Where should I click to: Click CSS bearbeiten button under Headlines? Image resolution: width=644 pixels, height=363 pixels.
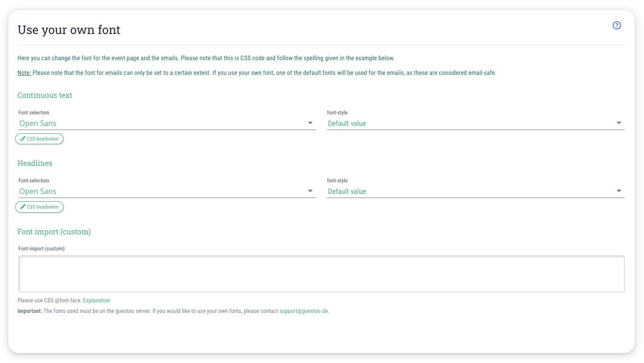tap(40, 207)
